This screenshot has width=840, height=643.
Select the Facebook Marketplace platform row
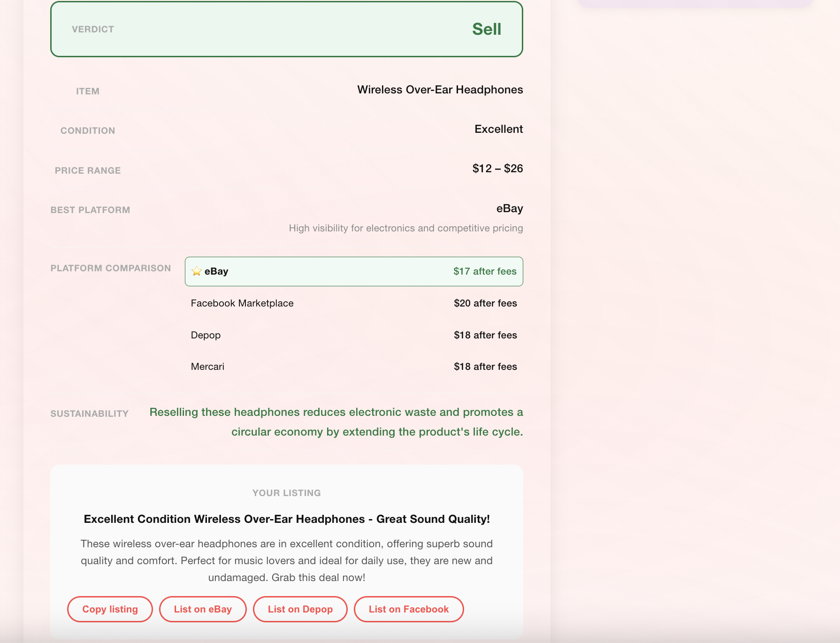click(354, 303)
